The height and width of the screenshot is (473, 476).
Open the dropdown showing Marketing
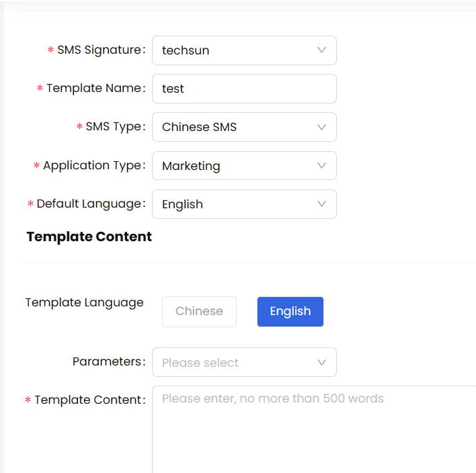point(235,166)
